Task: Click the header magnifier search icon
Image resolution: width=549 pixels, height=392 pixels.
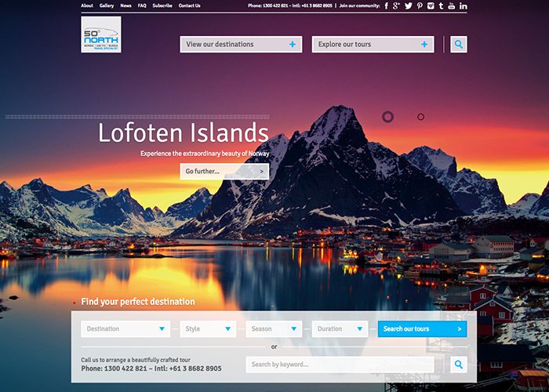Action: pyautogui.click(x=459, y=45)
